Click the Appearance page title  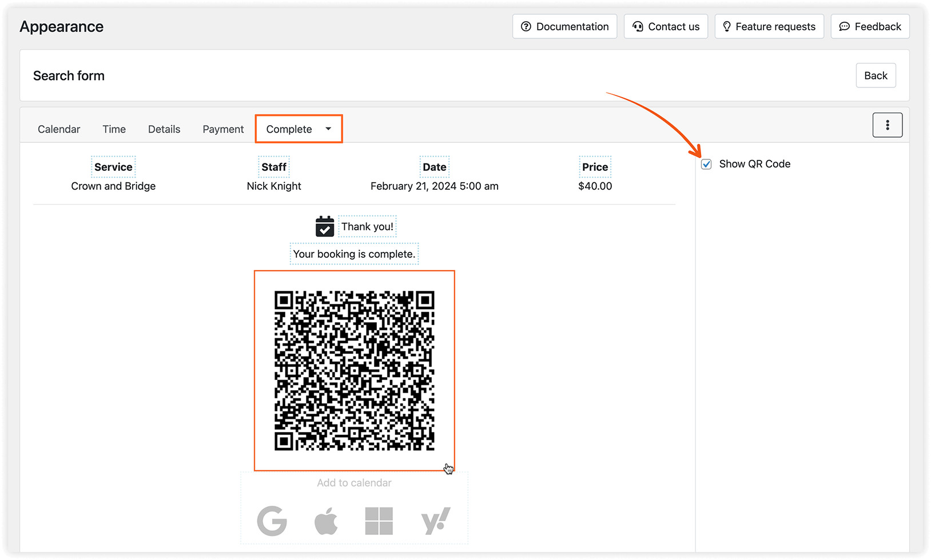coord(62,26)
